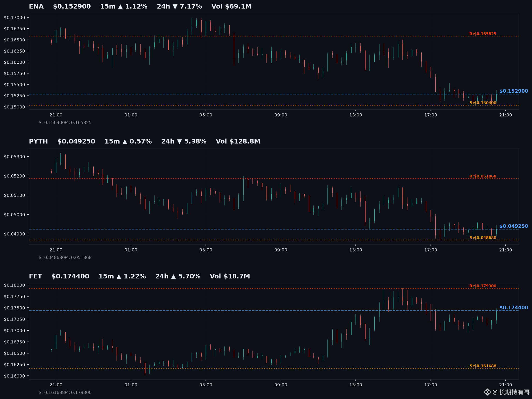Click the 05:00 time label on ENA chart
532x399 pixels.
coord(206,115)
